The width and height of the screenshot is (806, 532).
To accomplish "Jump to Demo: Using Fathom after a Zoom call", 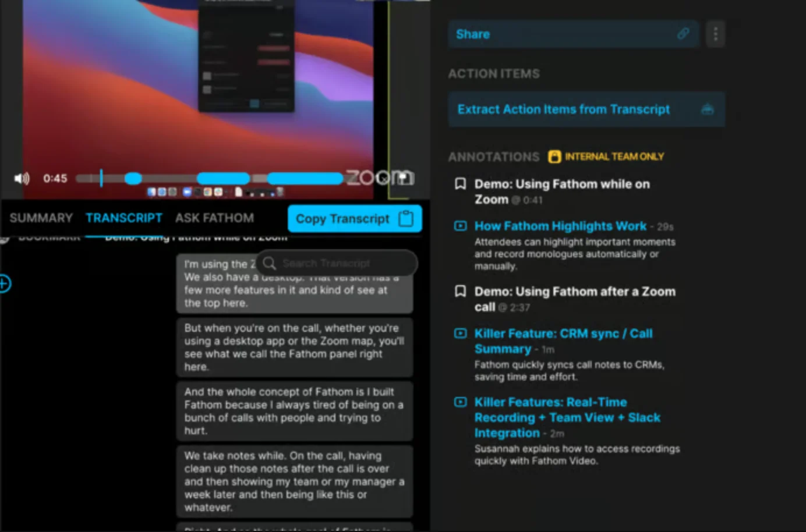I will pyautogui.click(x=575, y=299).
